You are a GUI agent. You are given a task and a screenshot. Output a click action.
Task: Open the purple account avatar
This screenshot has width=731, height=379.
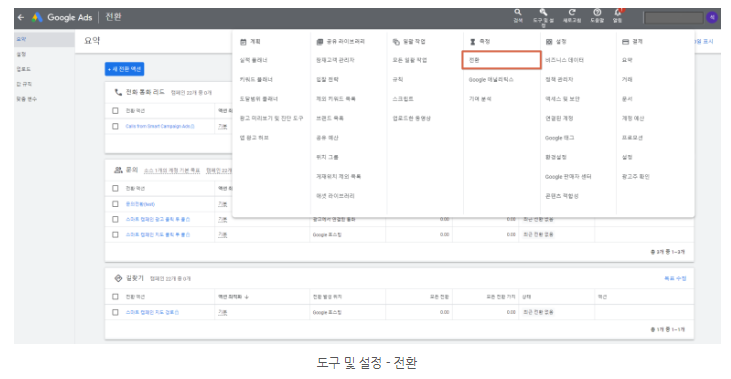coord(711,17)
